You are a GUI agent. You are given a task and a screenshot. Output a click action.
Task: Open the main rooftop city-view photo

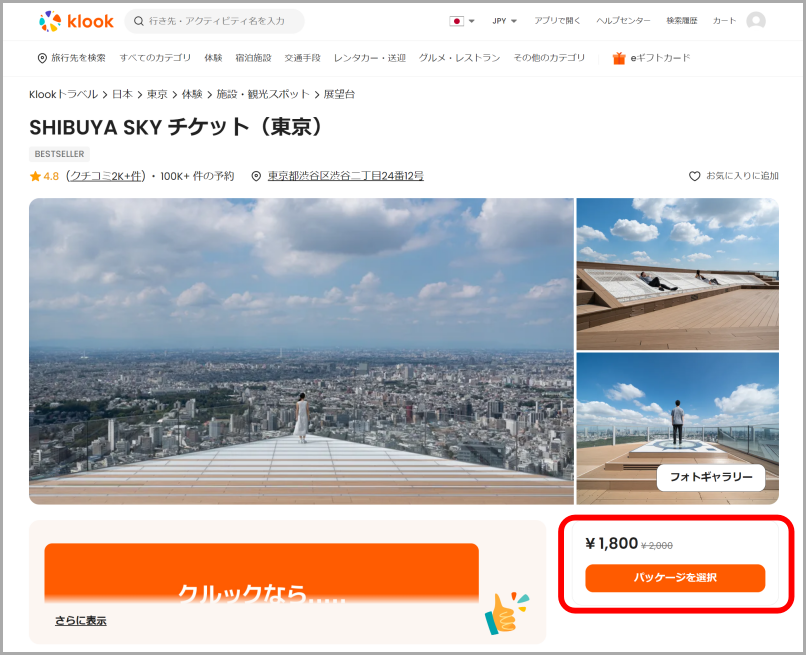pos(301,351)
